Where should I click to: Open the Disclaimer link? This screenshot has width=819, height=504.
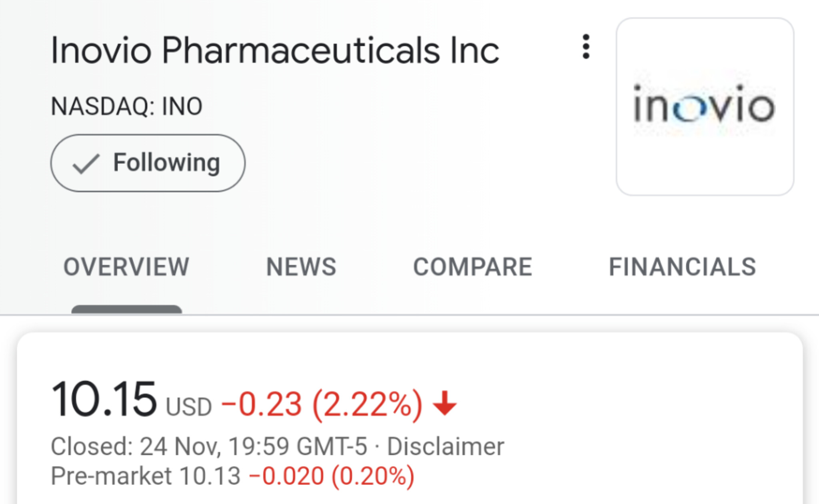(445, 446)
